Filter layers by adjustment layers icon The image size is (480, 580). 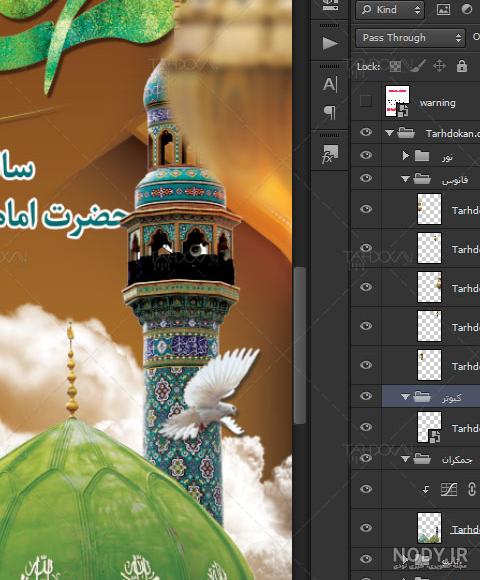pos(466,10)
